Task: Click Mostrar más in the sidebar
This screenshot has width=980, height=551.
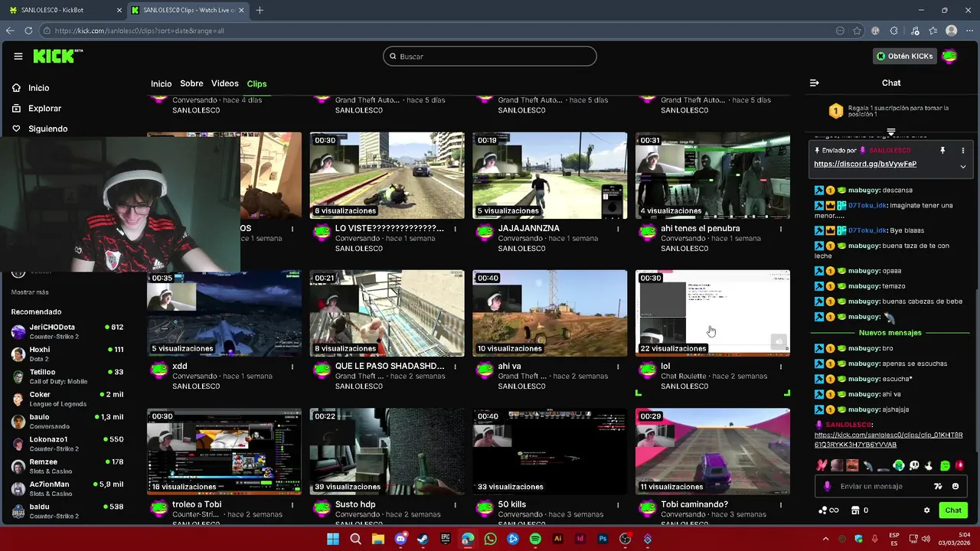Action: click(30, 292)
